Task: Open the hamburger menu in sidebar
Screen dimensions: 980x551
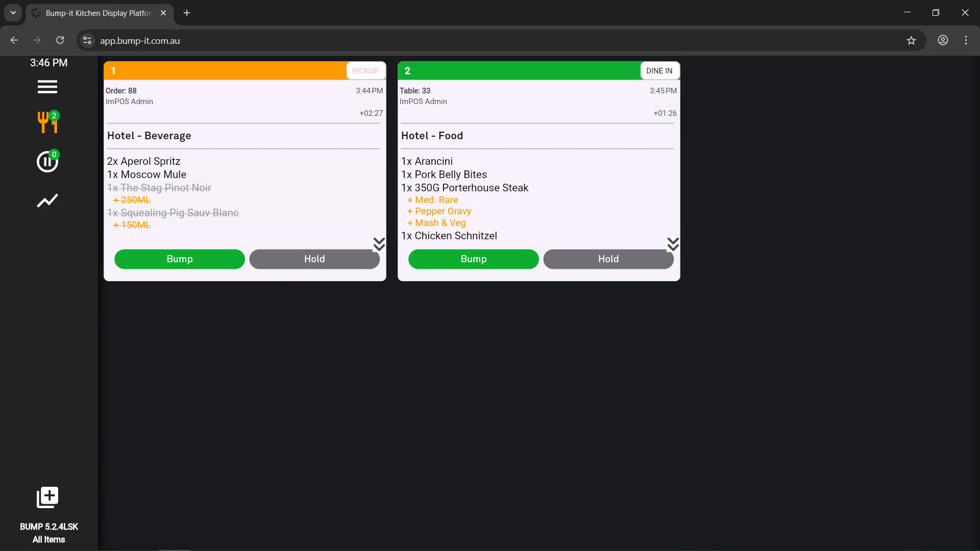Action: click(47, 87)
